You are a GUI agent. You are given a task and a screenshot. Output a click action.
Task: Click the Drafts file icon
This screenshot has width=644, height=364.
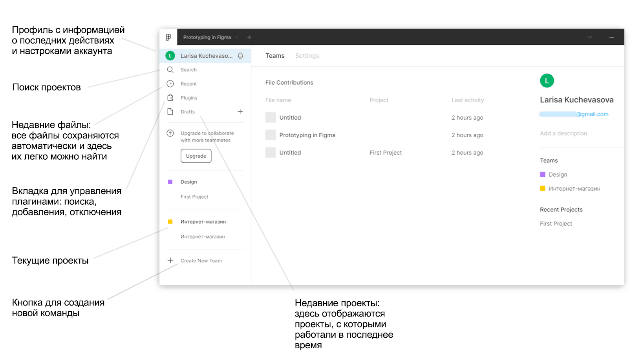[x=170, y=112]
